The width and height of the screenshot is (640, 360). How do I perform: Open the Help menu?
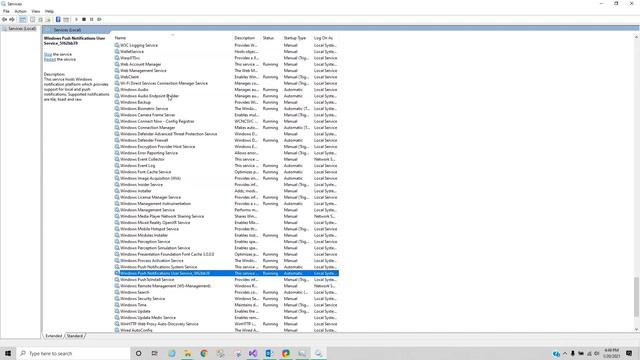[49, 11]
